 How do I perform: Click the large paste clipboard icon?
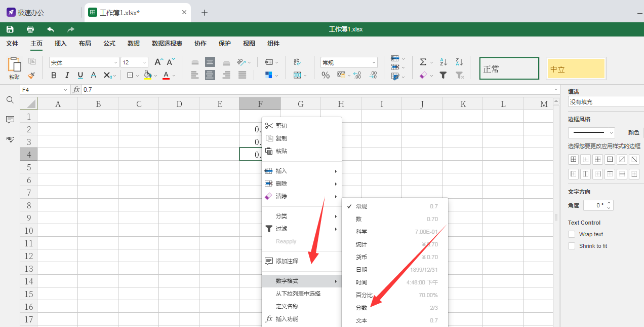tap(14, 64)
